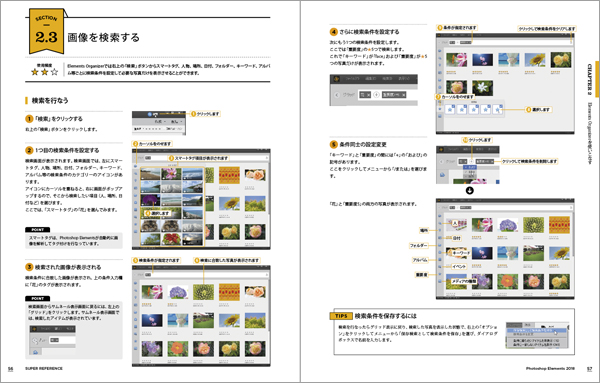The image size is (600, 383).
Task: Click the 人 people sidebar icon in step 5 result
Action: point(440,223)
